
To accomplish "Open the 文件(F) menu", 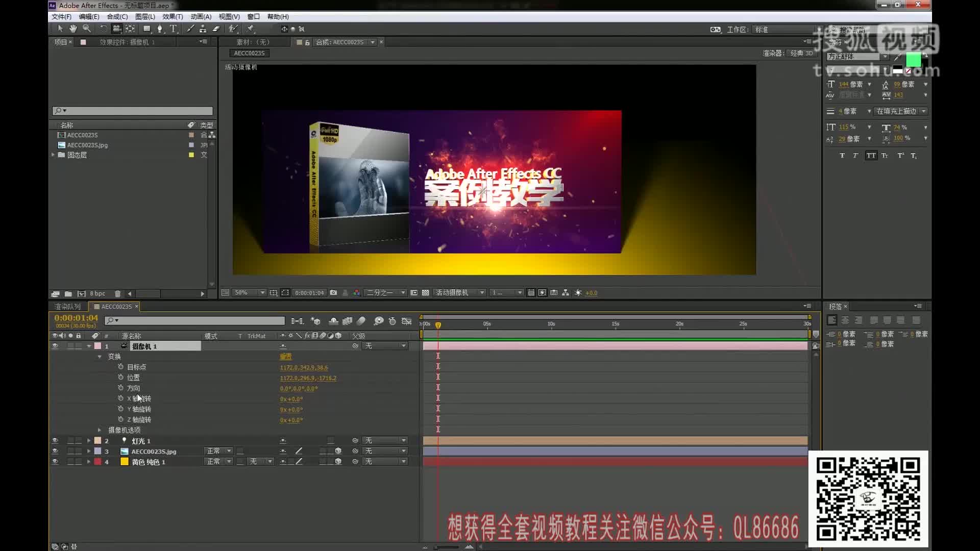I will pyautogui.click(x=62, y=17).
